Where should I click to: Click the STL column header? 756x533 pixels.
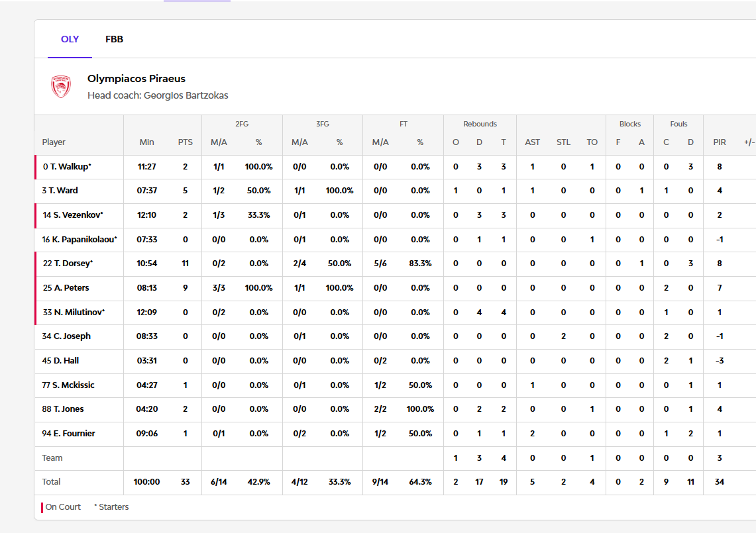point(563,142)
